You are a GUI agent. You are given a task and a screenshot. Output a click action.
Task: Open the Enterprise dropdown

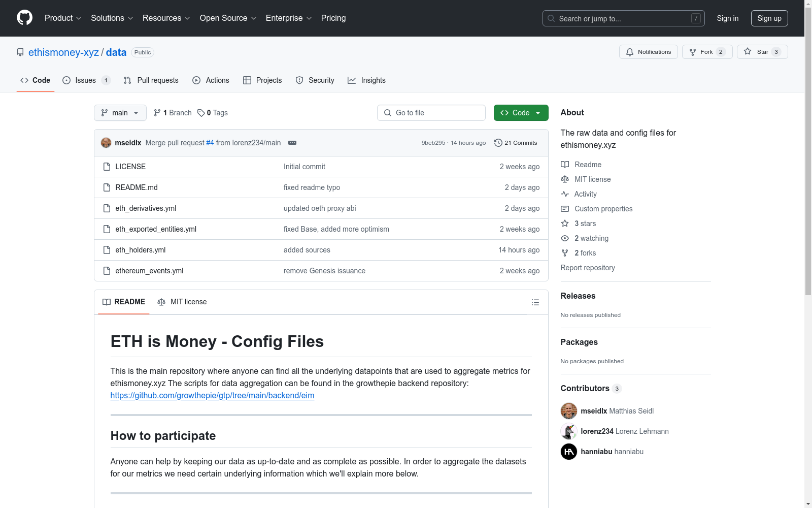click(x=289, y=18)
